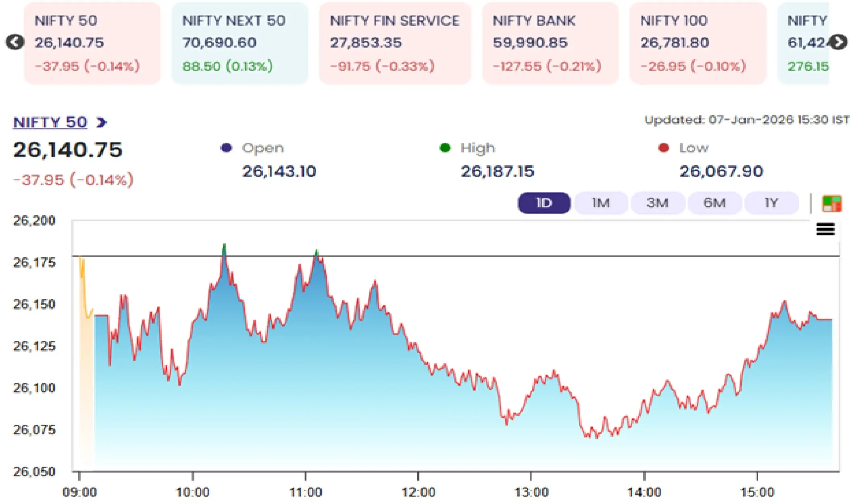The image size is (854, 504).
Task: Select the NIFTY BANK index card
Action: [x=550, y=43]
